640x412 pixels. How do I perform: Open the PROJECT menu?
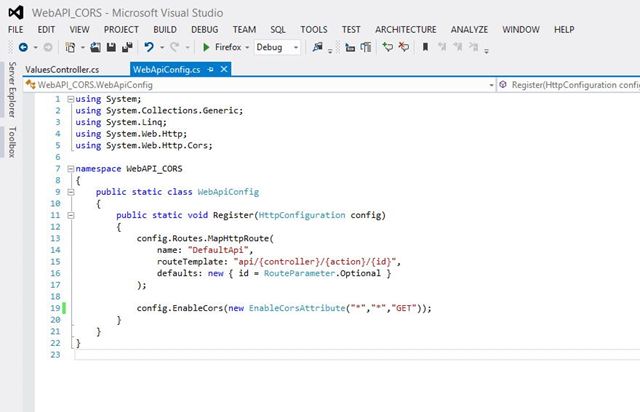pos(121,29)
